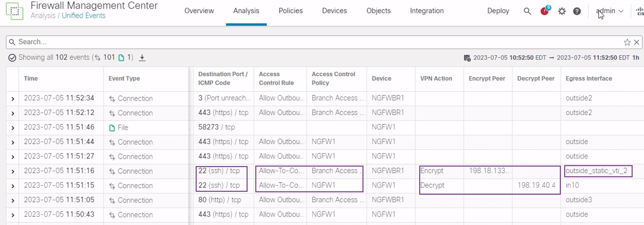The height and width of the screenshot is (225, 644).
Task: Click the Unified Events breadcrumb link
Action: (83, 16)
